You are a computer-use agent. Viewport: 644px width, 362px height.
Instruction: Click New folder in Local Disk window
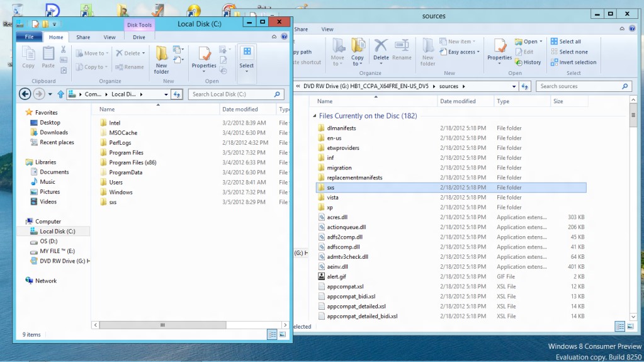[161, 60]
